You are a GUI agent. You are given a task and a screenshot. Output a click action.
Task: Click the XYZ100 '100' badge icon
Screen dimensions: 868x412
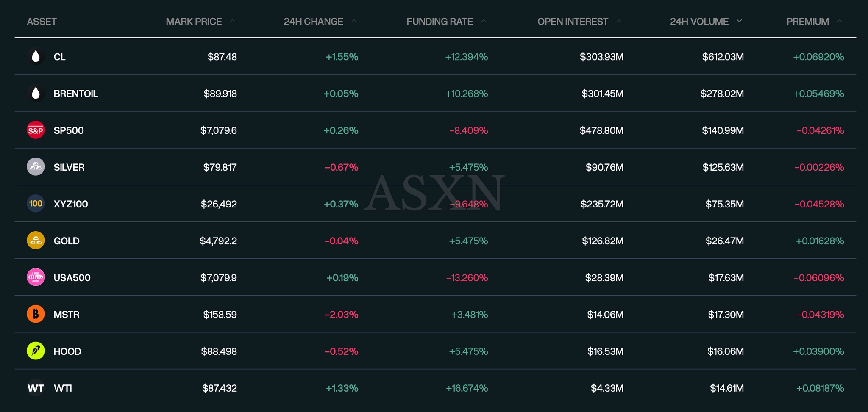pos(36,204)
